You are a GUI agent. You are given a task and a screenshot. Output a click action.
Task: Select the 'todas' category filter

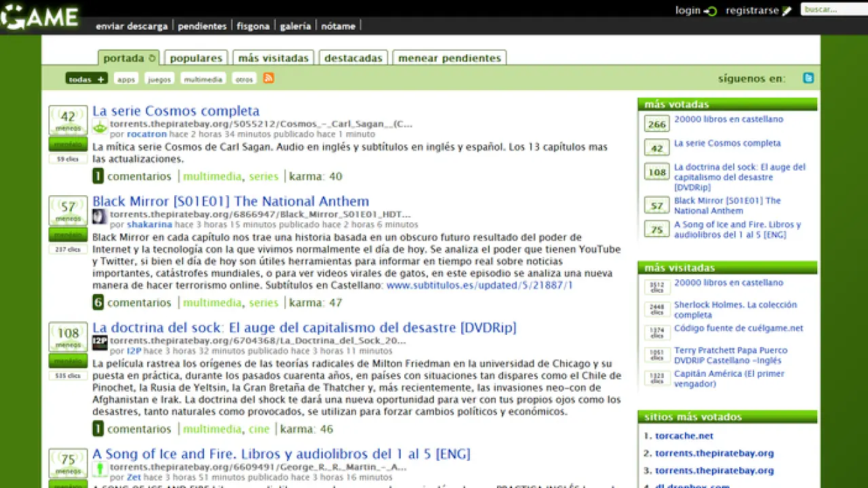tap(86, 79)
